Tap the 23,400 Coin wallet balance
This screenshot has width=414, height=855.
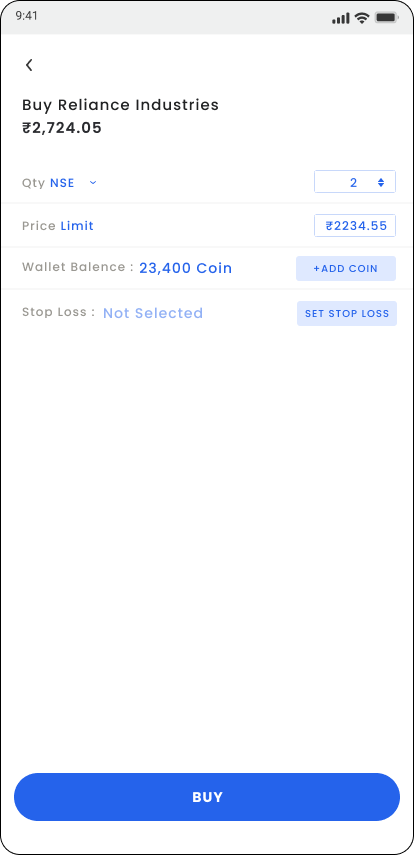(185, 268)
